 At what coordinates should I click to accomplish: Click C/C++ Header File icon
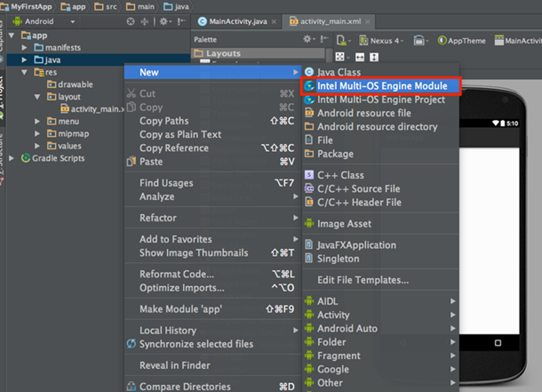tap(309, 202)
